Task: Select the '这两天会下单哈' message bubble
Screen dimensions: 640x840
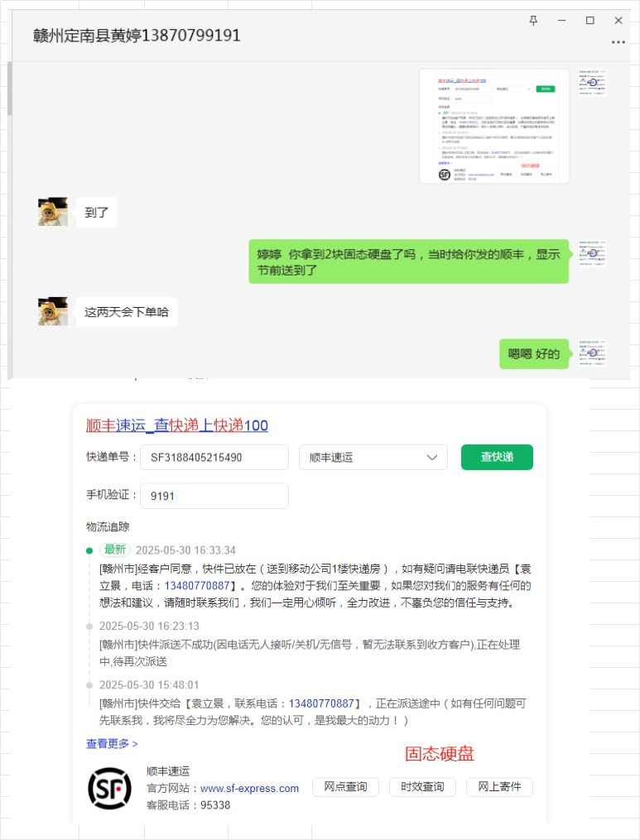Action: [127, 312]
